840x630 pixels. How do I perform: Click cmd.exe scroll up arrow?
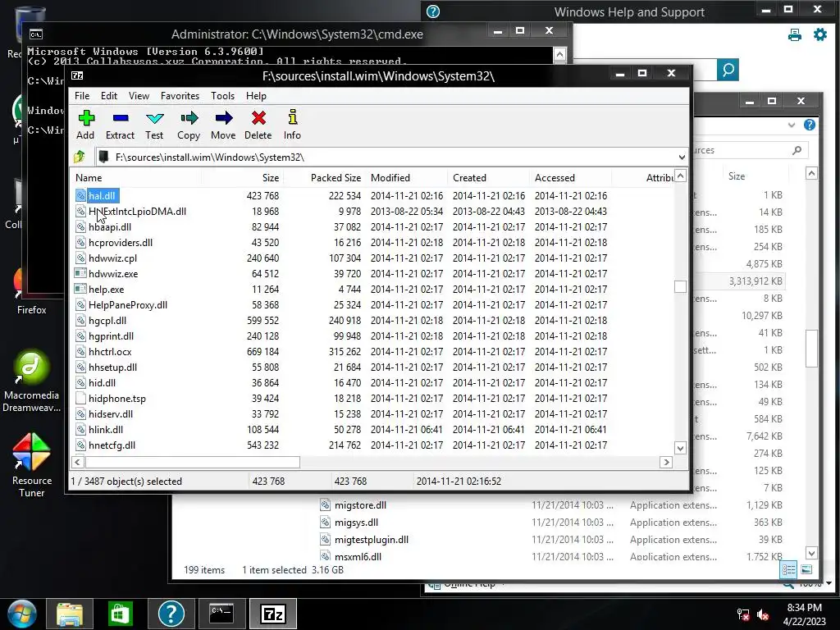click(x=559, y=54)
